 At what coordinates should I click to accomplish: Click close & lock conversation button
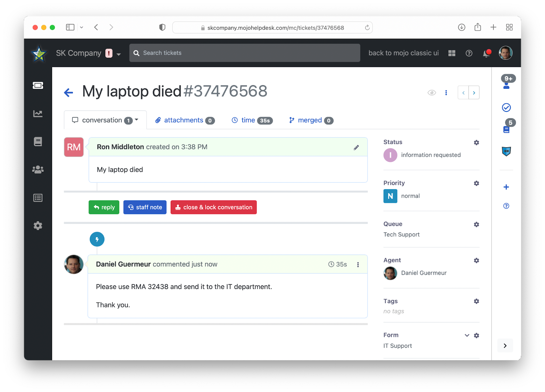click(214, 207)
